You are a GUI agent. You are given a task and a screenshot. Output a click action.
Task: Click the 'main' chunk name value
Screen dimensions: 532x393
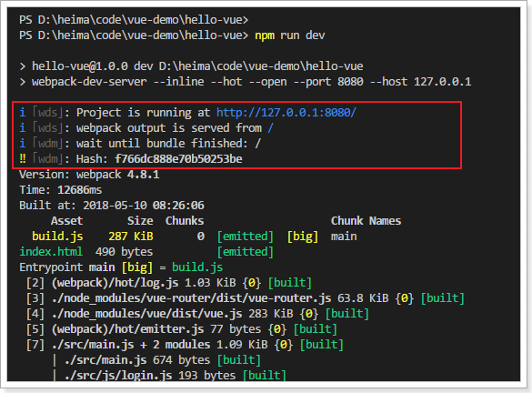point(344,237)
